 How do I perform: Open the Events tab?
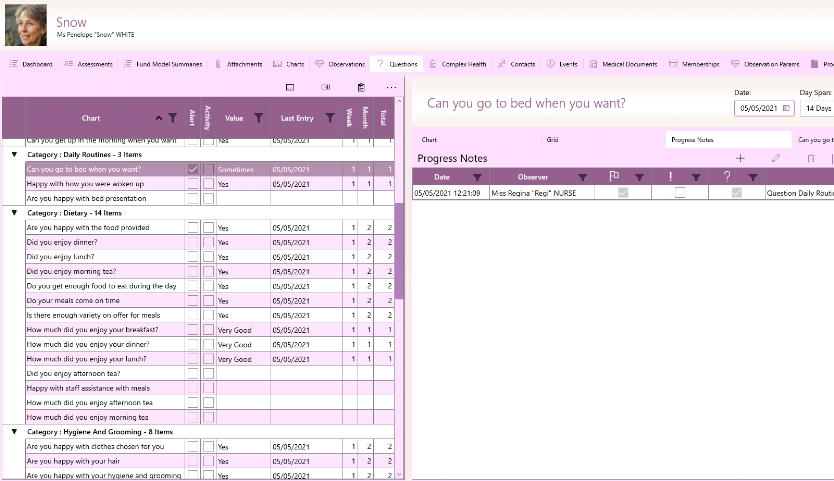pyautogui.click(x=562, y=64)
